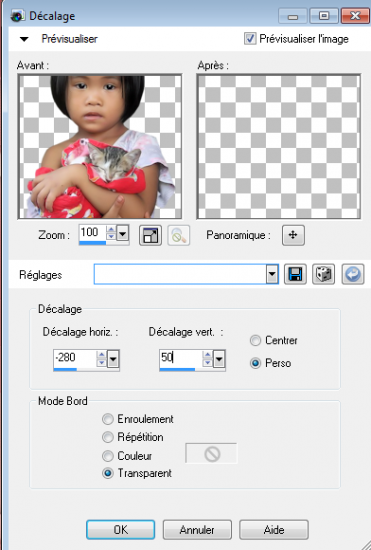The width and height of the screenshot is (371, 550).
Task: Toggle the Prévisualiser l'image checkbox
Action: tap(250, 39)
